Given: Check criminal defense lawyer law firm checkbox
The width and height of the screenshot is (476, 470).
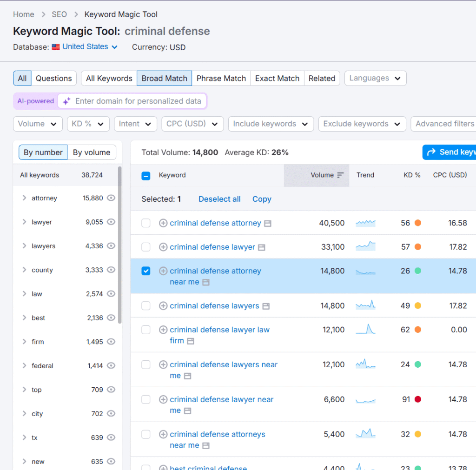Looking at the screenshot, I should [x=145, y=330].
